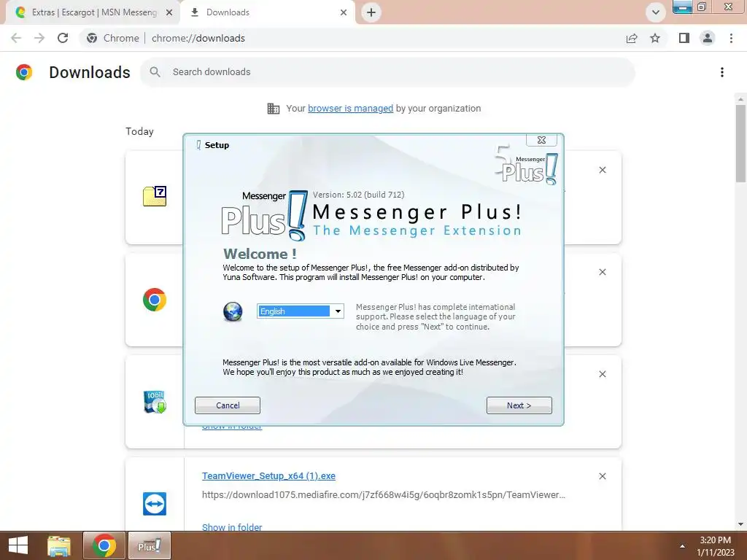
Task: Click the Chrome site info chip
Action: [113, 38]
